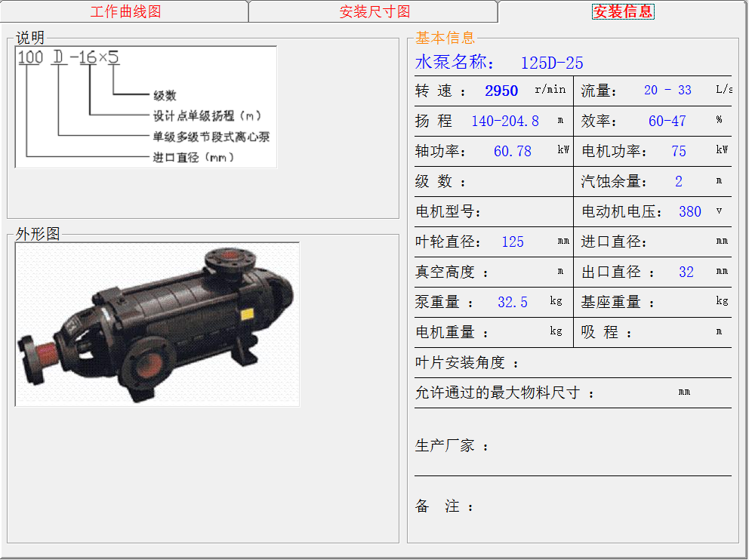Click the pump weight value 32.5

pyautogui.click(x=512, y=302)
